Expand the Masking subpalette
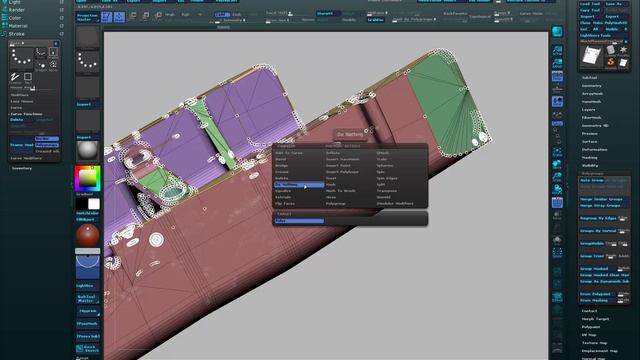Viewport: 640px width, 360px height. click(589, 158)
